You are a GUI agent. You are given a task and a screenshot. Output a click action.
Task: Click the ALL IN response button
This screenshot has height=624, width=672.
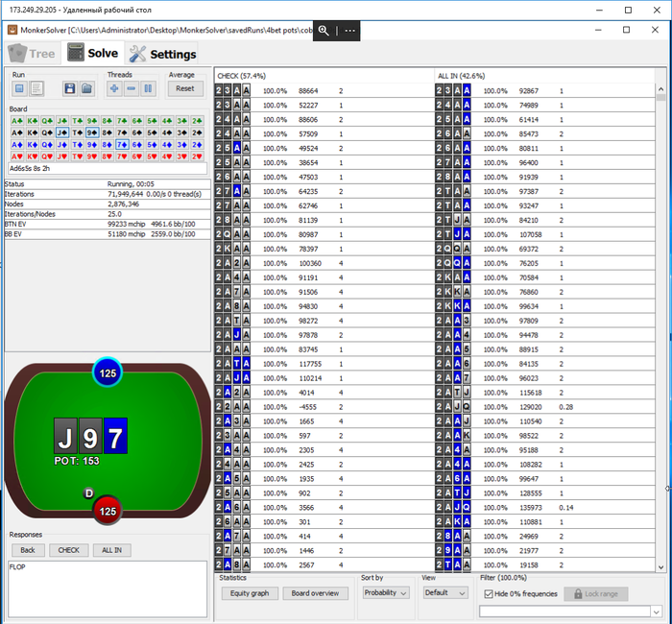pyautogui.click(x=112, y=550)
